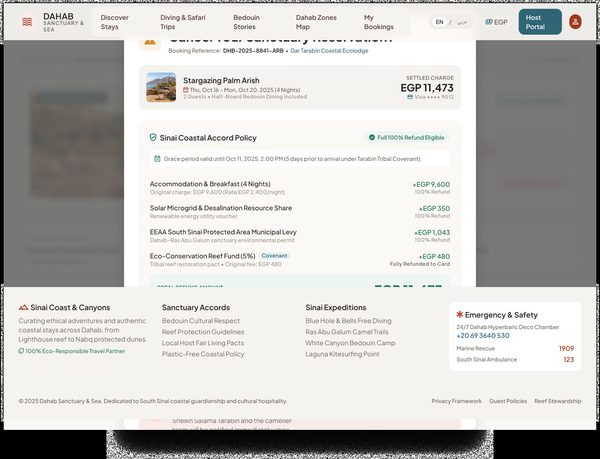Click the calendar icon next to the stay dates
The height and width of the screenshot is (459, 600).
click(186, 90)
